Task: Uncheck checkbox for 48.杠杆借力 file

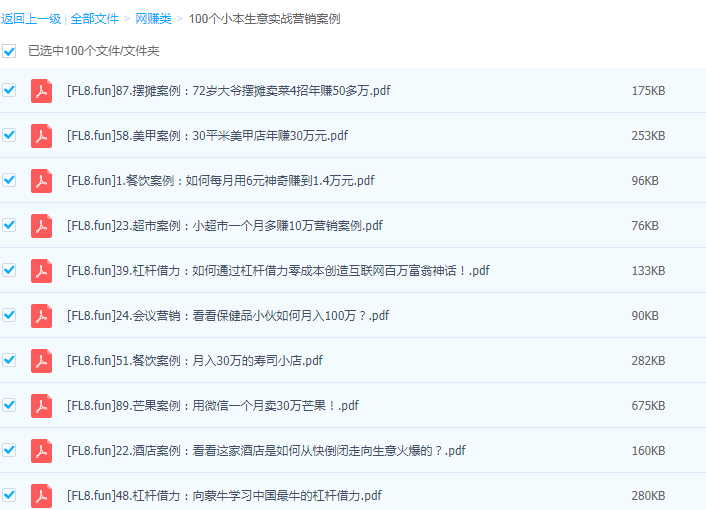Action: coord(9,495)
